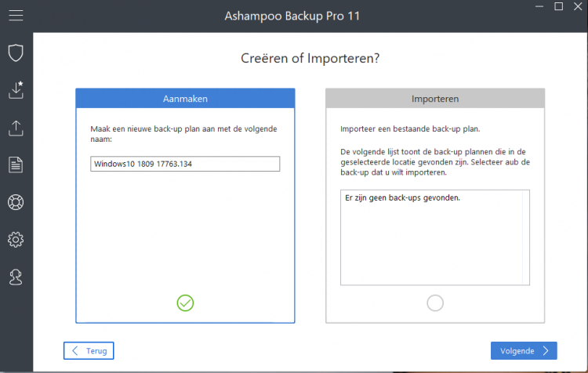Image resolution: width=588 pixels, height=373 pixels.
Task: Open the reports document icon
Action: click(16, 165)
